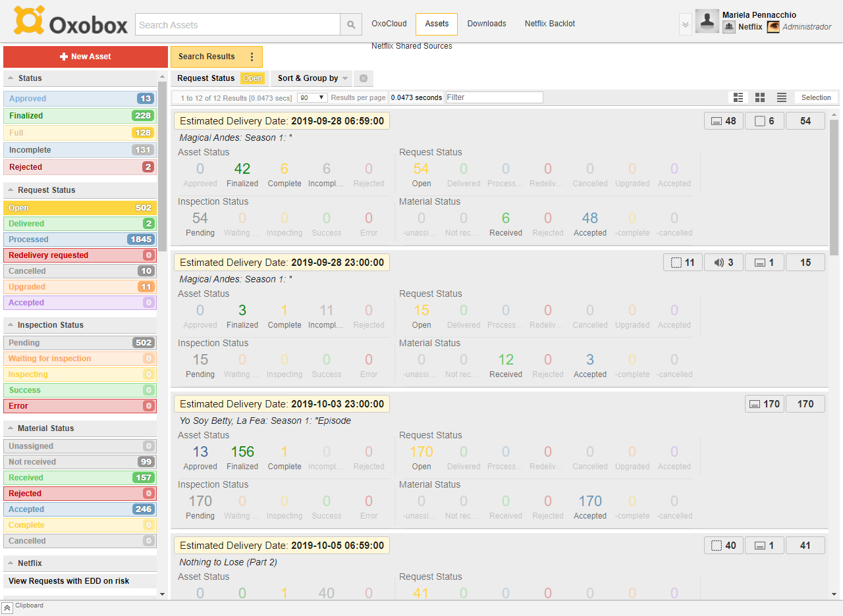Viewport: 843px width, 616px height.
Task: Select the Assets tab
Action: point(437,24)
